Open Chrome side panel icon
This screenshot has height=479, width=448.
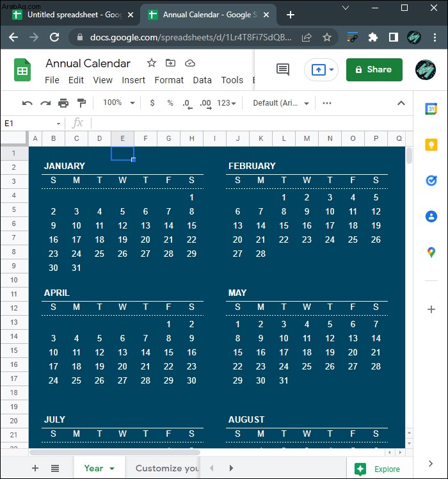[394, 37]
